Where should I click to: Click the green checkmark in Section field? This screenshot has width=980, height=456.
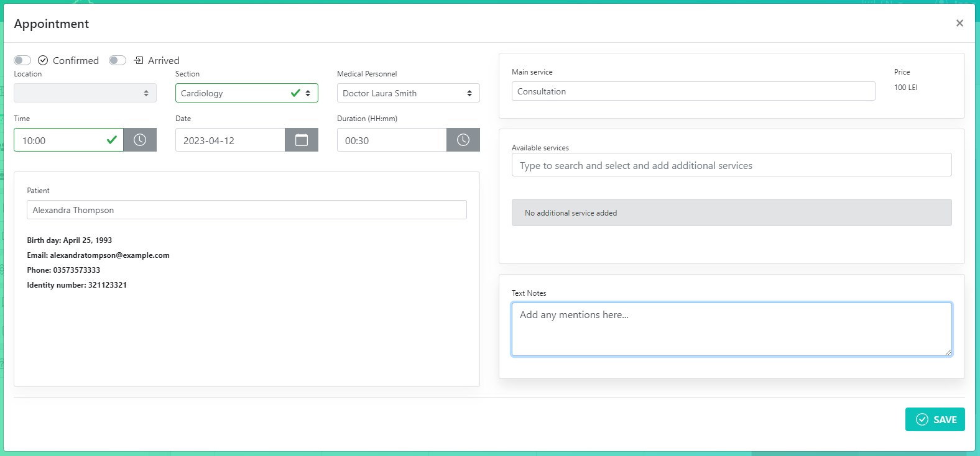pyautogui.click(x=295, y=93)
